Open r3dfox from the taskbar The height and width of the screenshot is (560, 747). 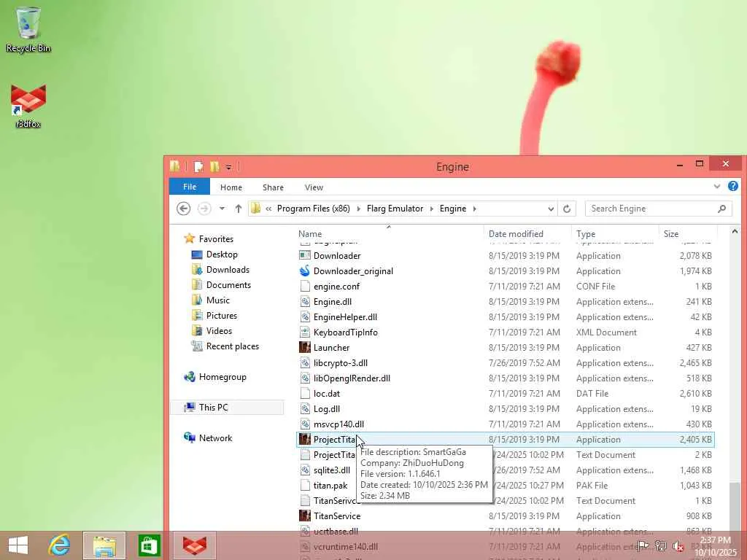[195, 545]
